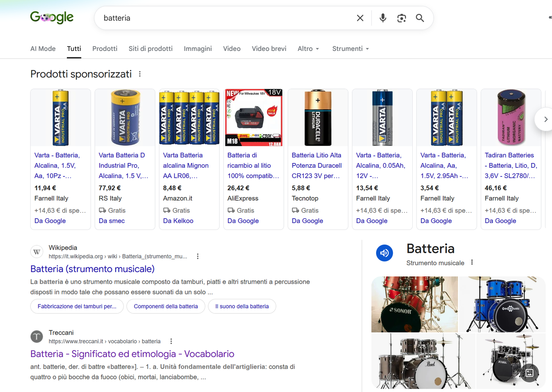Open Batteria Litio Alta Potenza Duracell link
The width and height of the screenshot is (552, 392).
[317, 166]
